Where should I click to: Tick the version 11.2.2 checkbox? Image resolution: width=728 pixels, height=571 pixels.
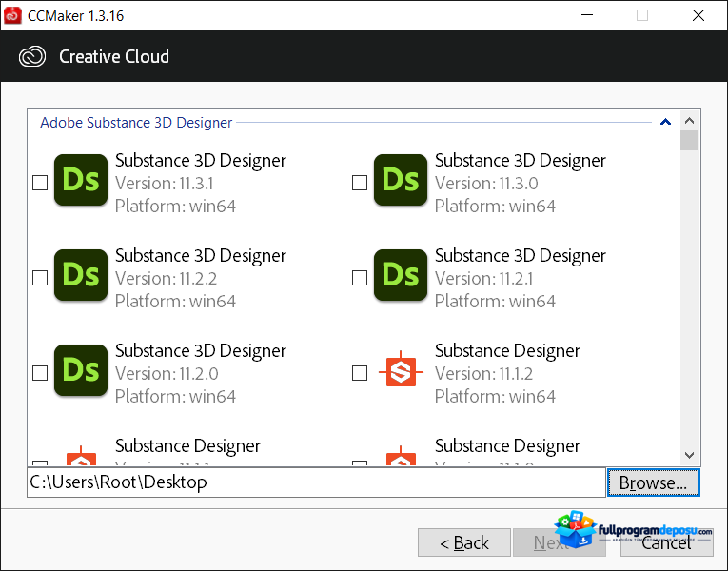coord(40,278)
